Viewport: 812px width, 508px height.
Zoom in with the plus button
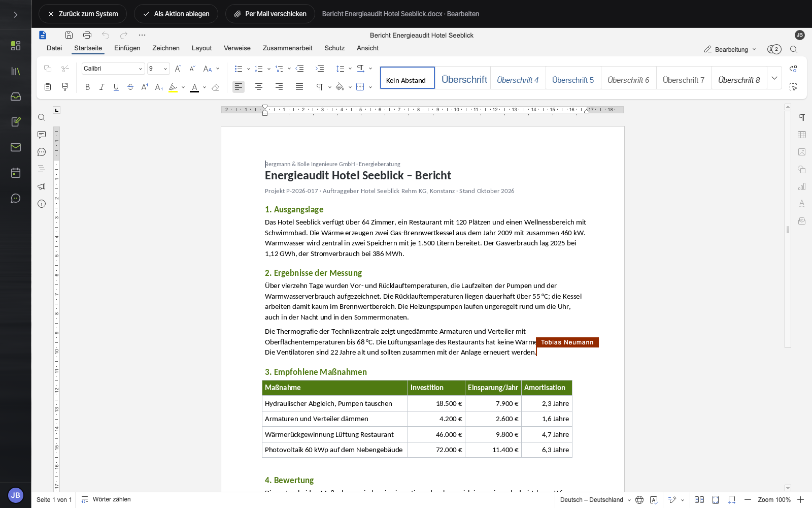800,500
